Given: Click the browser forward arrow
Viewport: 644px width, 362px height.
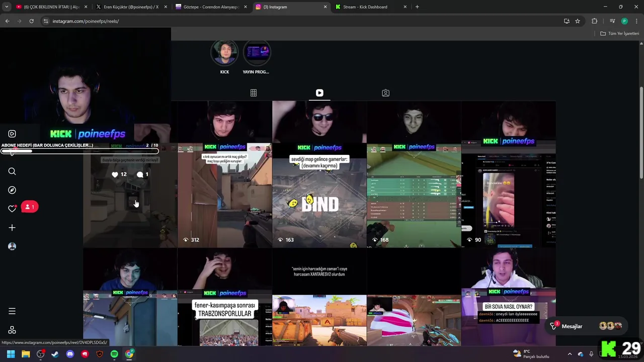Looking at the screenshot, I should (19, 21).
